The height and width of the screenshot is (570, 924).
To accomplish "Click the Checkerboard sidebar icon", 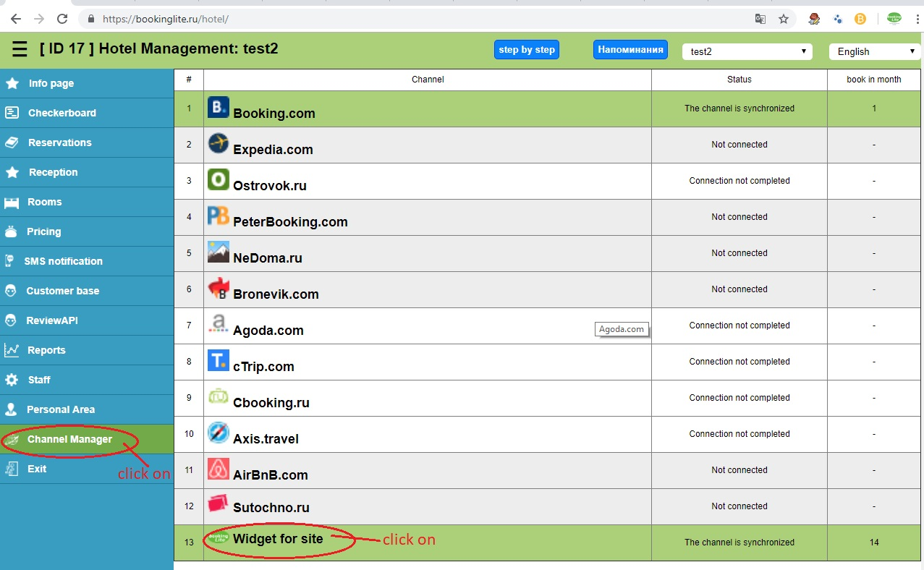I will [x=12, y=113].
